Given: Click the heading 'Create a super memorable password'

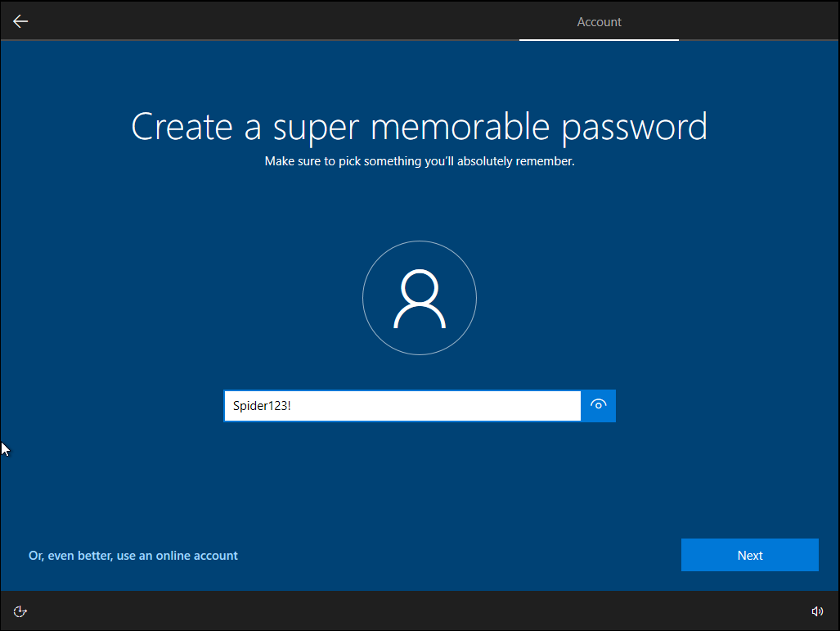Looking at the screenshot, I should tap(420, 128).
